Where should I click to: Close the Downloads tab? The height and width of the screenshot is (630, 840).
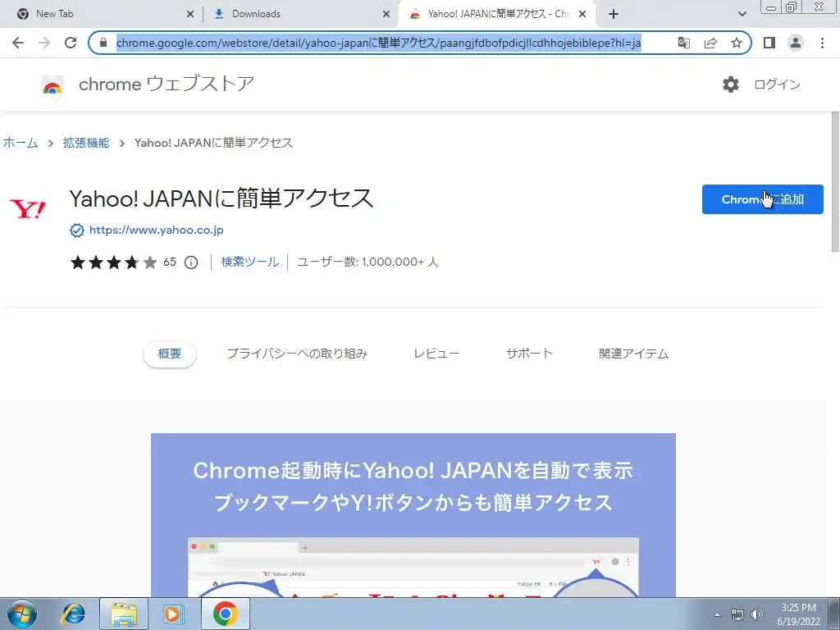386,14
